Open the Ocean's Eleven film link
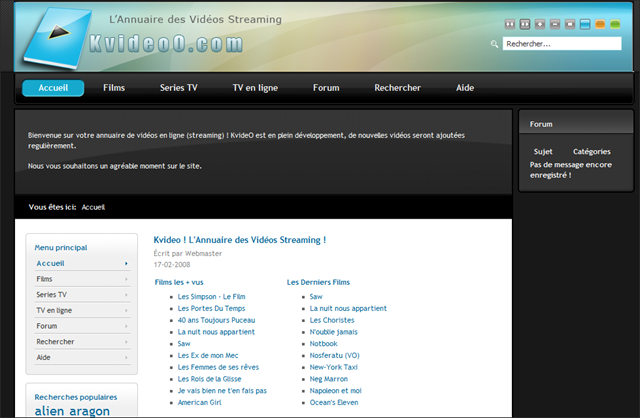640x418 pixels. tap(334, 402)
